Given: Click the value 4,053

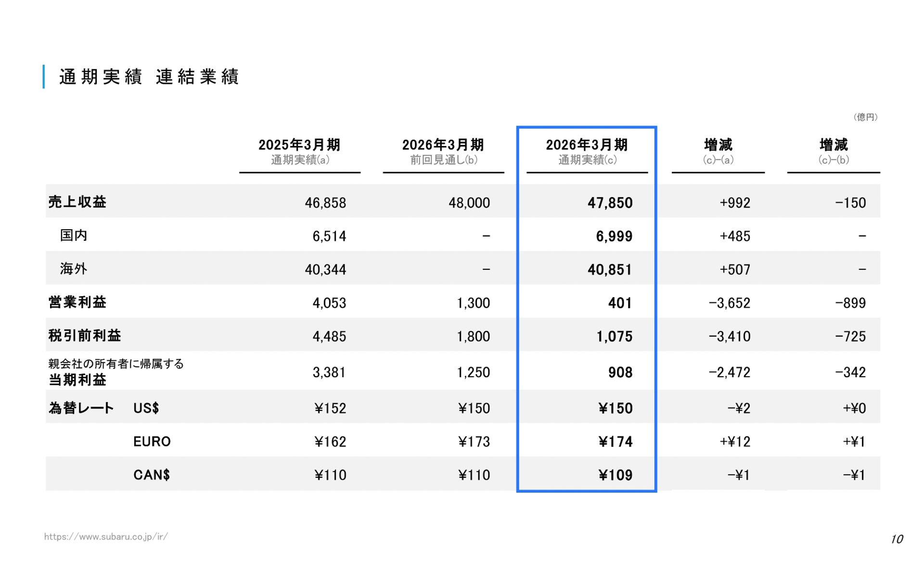Looking at the screenshot, I should [x=329, y=303].
